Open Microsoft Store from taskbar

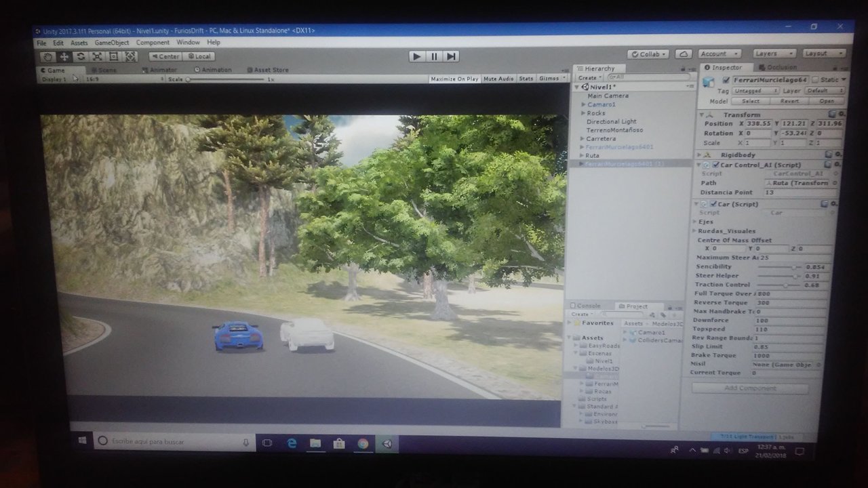pos(339,444)
